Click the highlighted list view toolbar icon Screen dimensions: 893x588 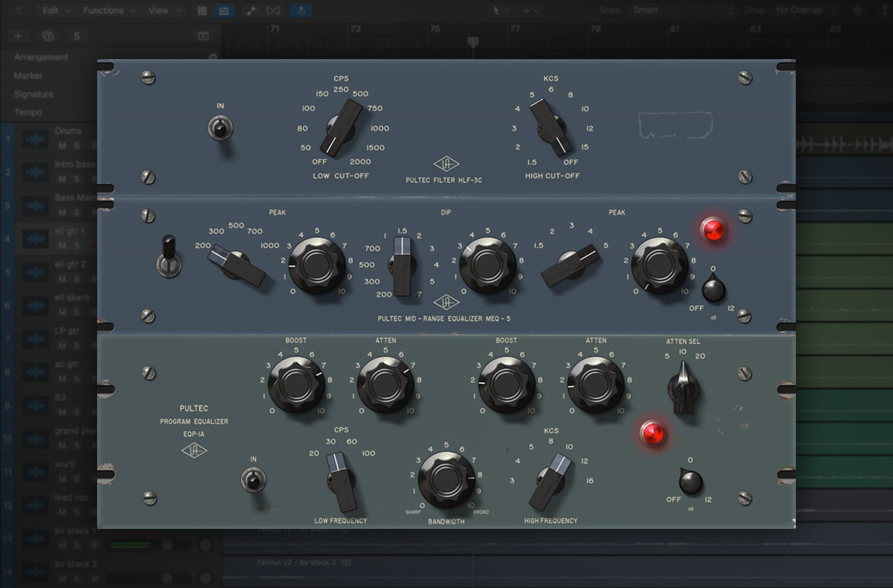point(223,10)
